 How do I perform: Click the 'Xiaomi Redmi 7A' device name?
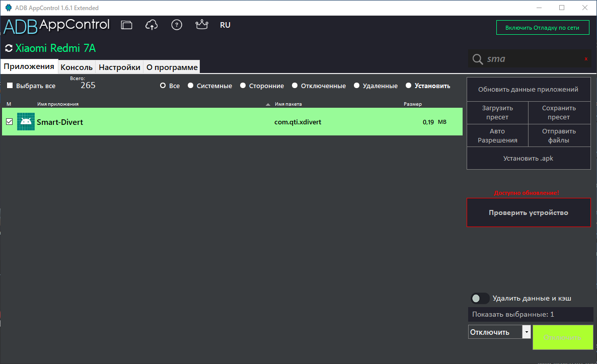click(x=55, y=48)
